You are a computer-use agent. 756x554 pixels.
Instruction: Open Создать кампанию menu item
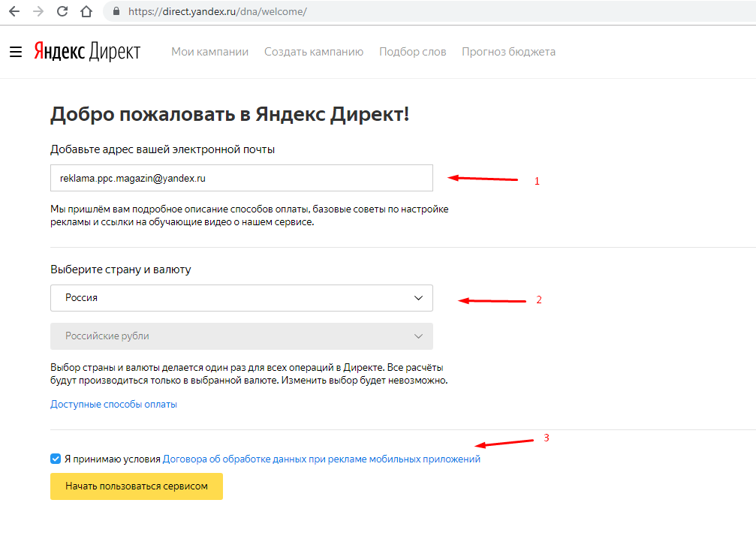(x=314, y=52)
